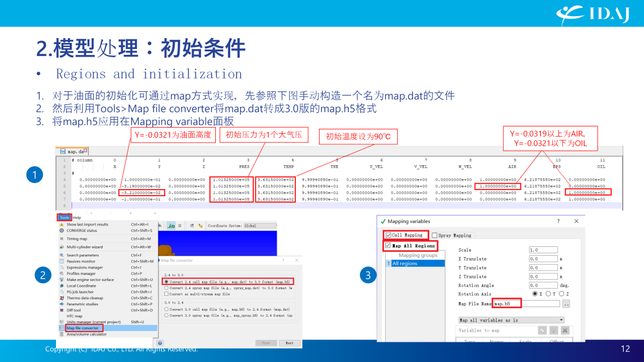Open Map all variables as is dropdown

click(512, 320)
